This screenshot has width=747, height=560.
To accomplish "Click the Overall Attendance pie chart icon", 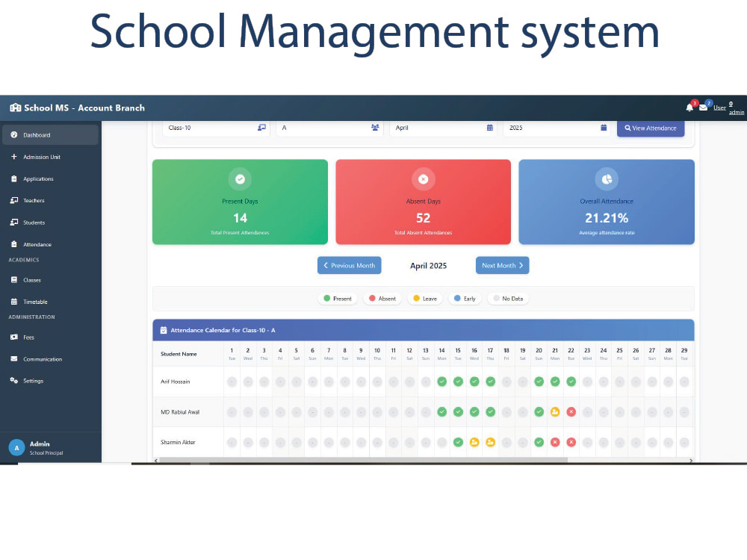I will [607, 179].
